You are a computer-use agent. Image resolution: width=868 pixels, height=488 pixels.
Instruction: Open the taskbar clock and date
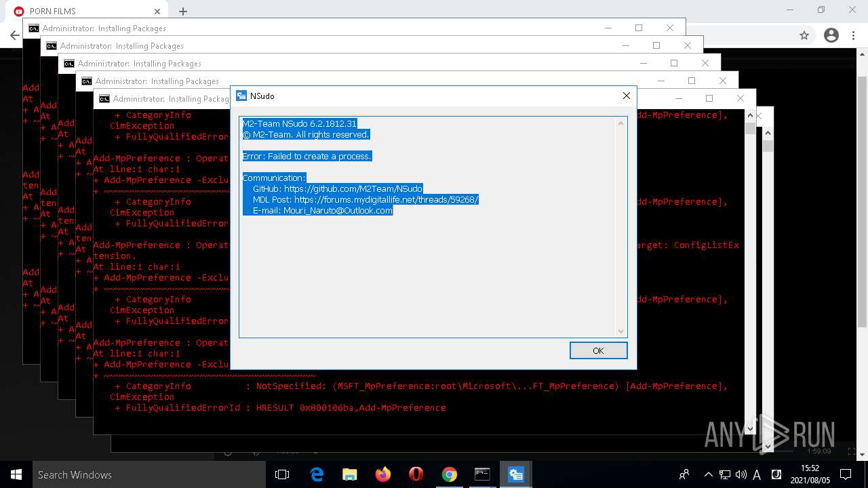pyautogui.click(x=810, y=474)
